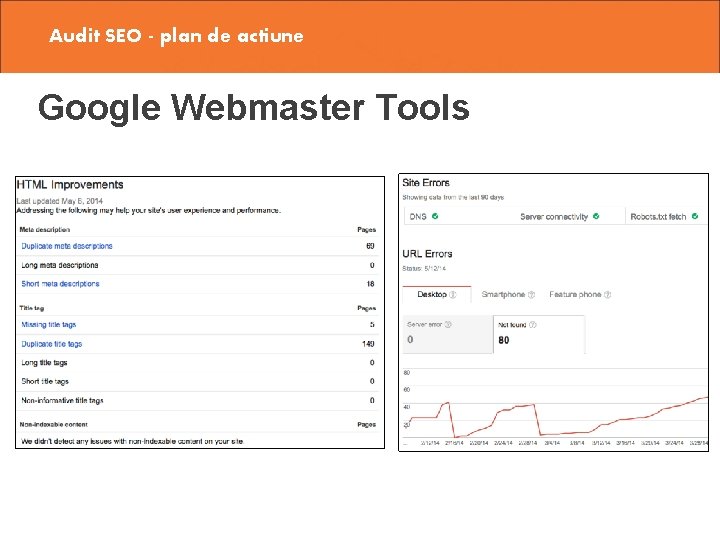Click the Google Webmaster Tools title
Screen dimensions: 720x540
[x=254, y=107]
